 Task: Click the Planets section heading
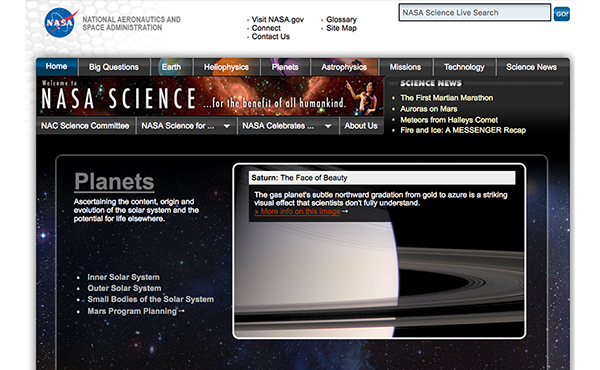click(x=114, y=181)
